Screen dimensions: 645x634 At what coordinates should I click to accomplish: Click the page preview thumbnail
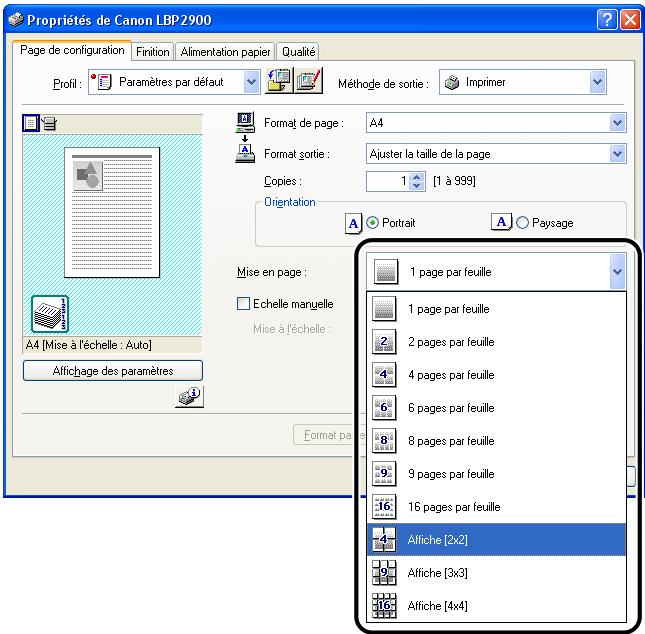[112, 212]
